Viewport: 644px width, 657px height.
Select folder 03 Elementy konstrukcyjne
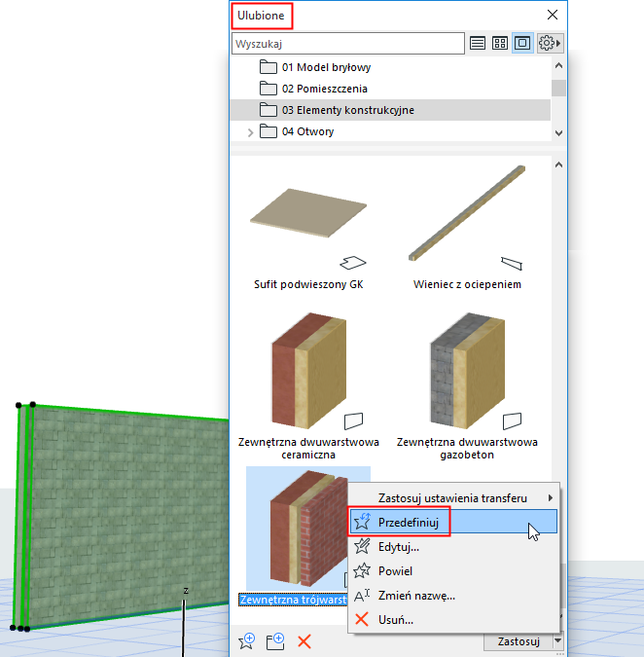click(390, 110)
